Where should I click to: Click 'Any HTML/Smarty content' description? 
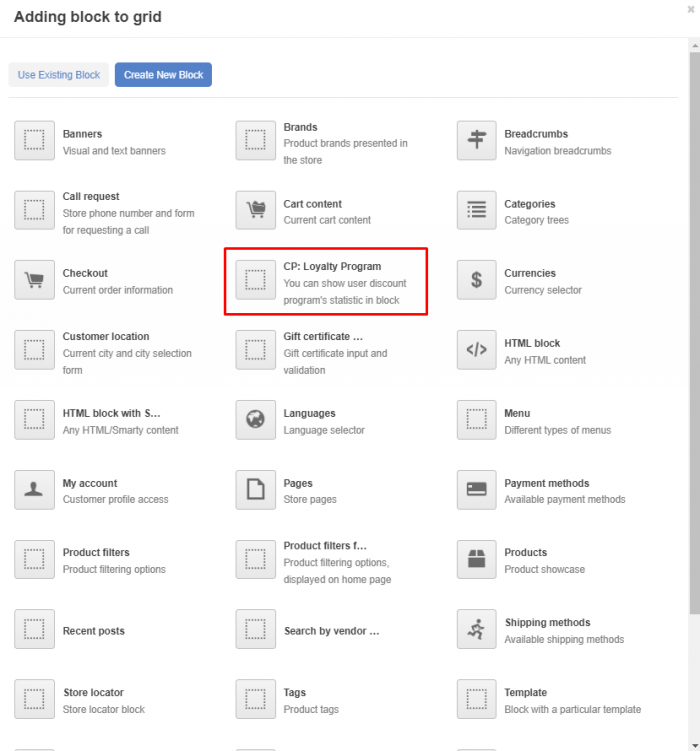[x=121, y=430]
